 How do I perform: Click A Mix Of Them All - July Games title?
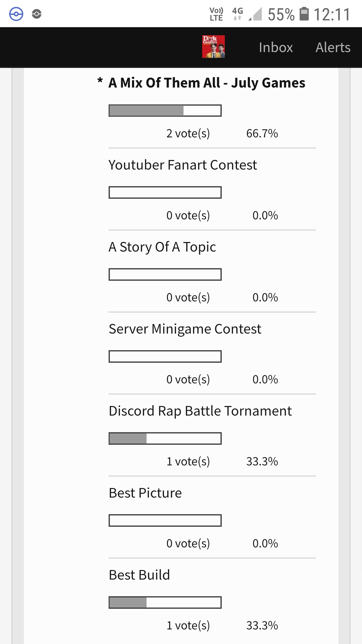tap(207, 83)
